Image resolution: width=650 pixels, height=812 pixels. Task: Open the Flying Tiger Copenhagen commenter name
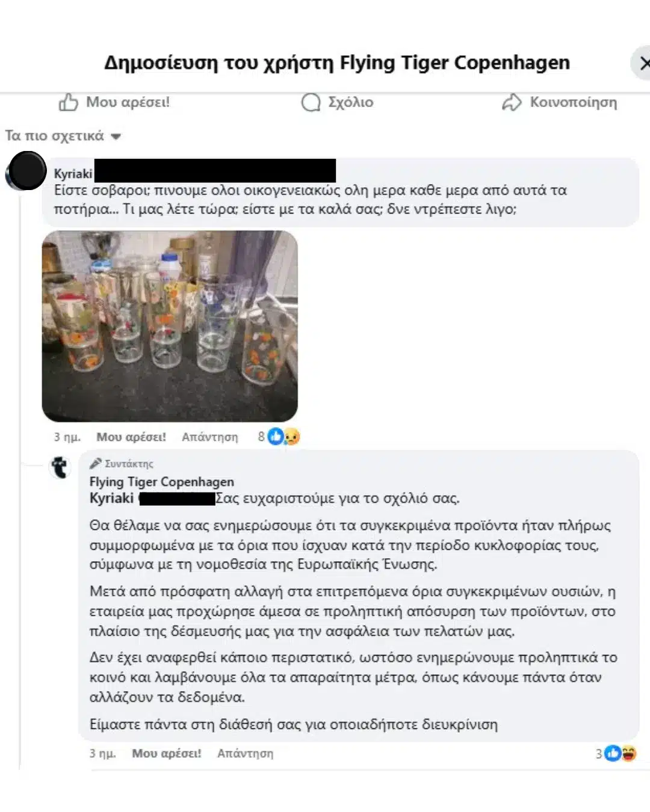pos(162,482)
